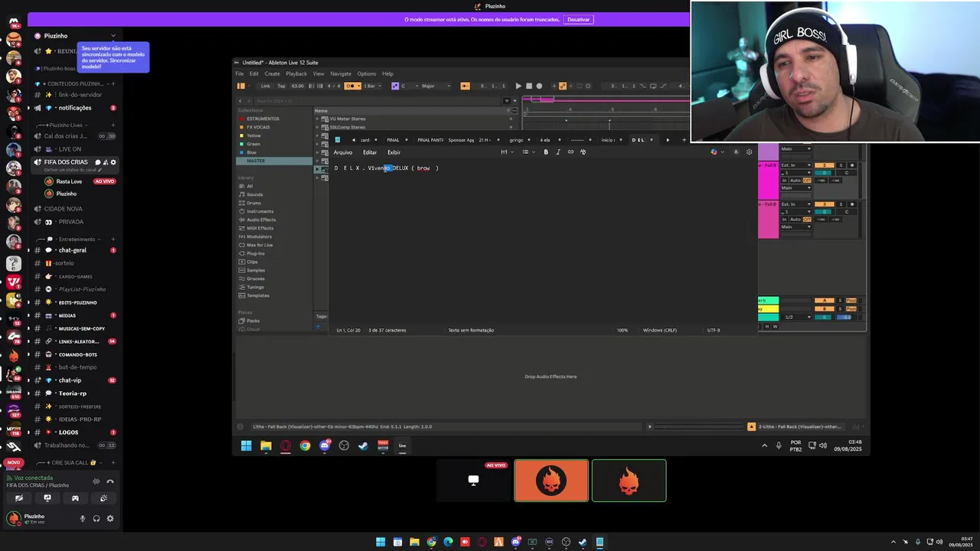
Task: Insert link icon in Notepad toolbar
Action: 570,152
